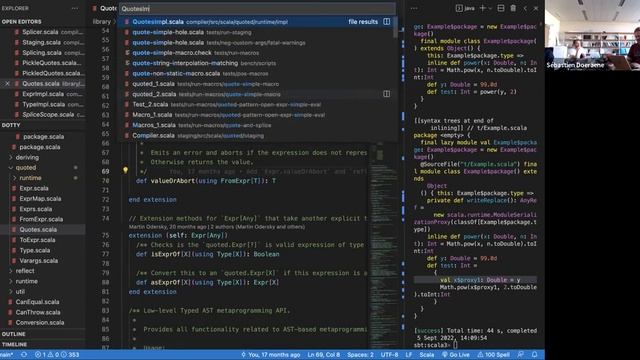Show git blame 'You, 17 months ago'
This screenshot has height=360, width=640.
point(271,355)
